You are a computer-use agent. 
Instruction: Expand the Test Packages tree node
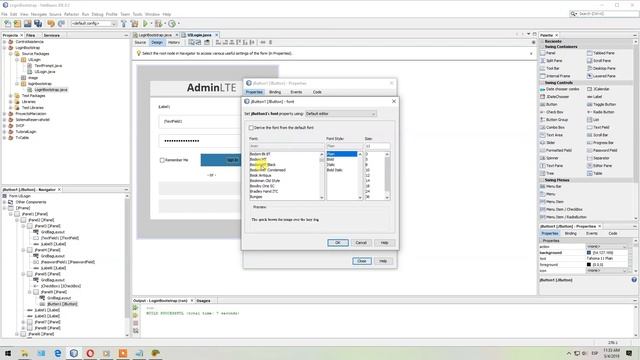[x=11, y=96]
